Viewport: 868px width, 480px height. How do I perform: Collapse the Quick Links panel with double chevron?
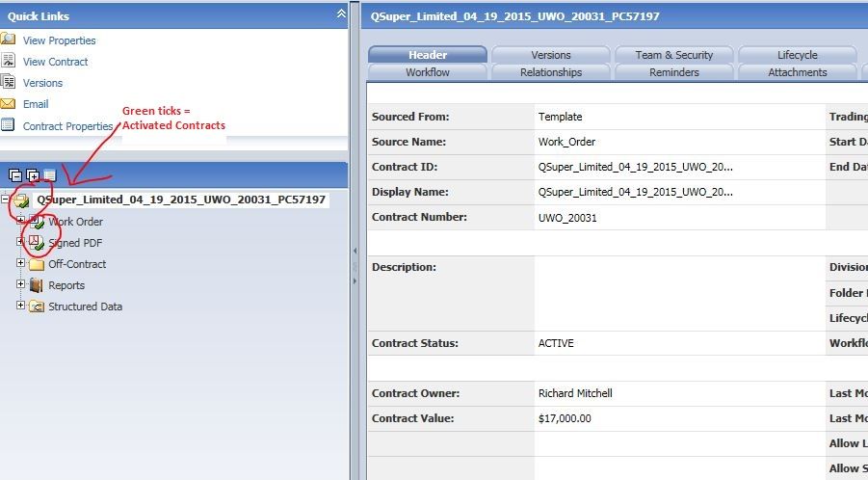[x=342, y=13]
